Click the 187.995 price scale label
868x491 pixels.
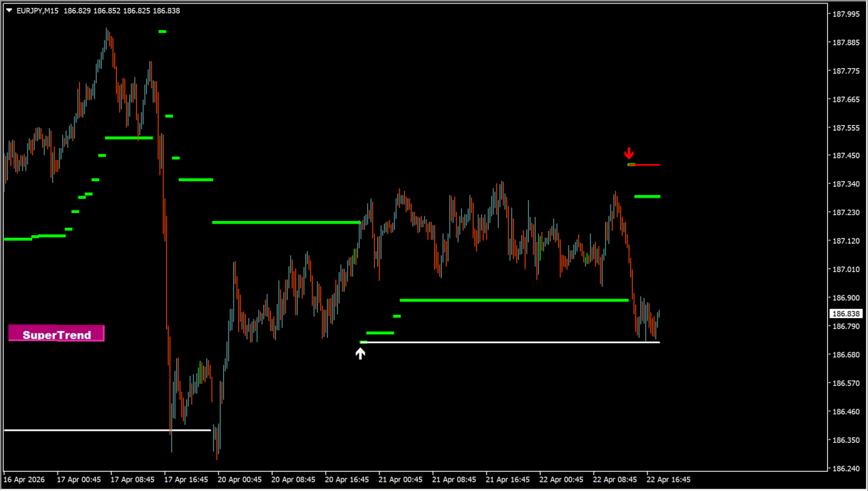coord(845,14)
